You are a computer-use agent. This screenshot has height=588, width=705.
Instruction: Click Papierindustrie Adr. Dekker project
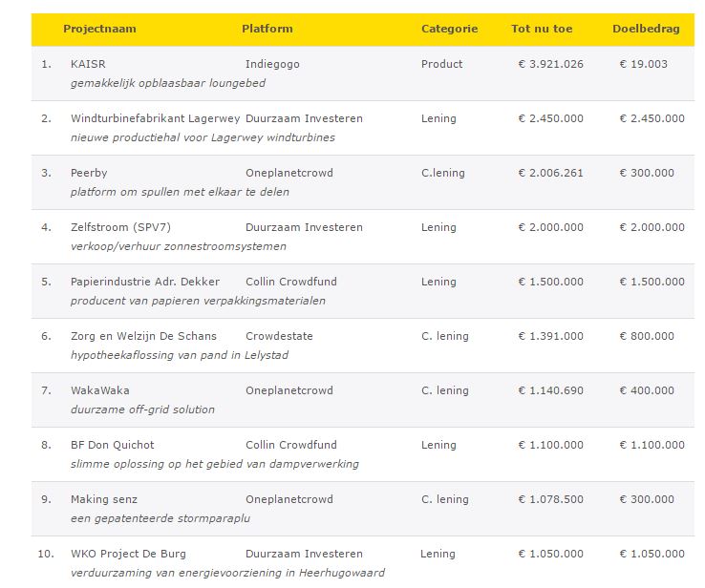144,282
